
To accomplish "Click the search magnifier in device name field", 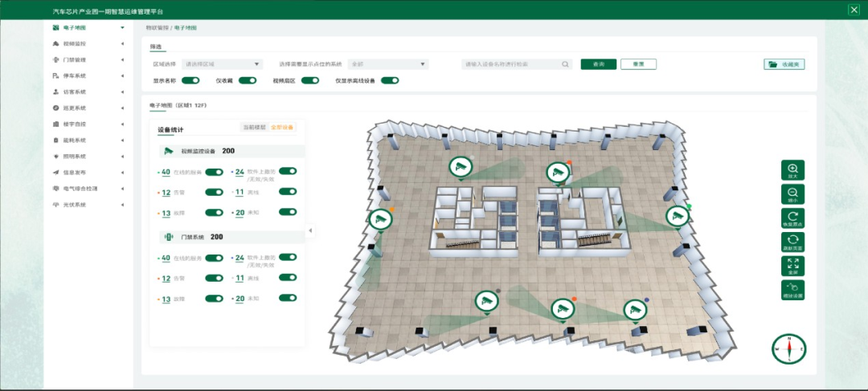I will point(565,64).
